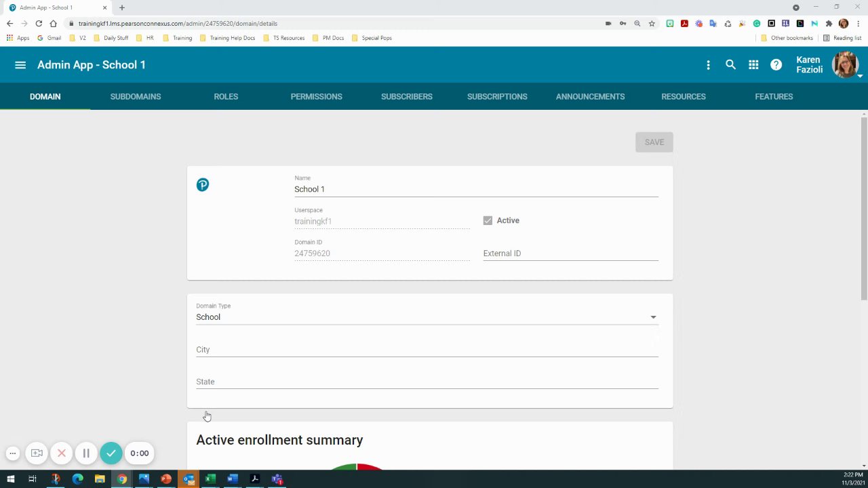
Task: Open the Admin App more options kebab
Action: [x=708, y=65]
